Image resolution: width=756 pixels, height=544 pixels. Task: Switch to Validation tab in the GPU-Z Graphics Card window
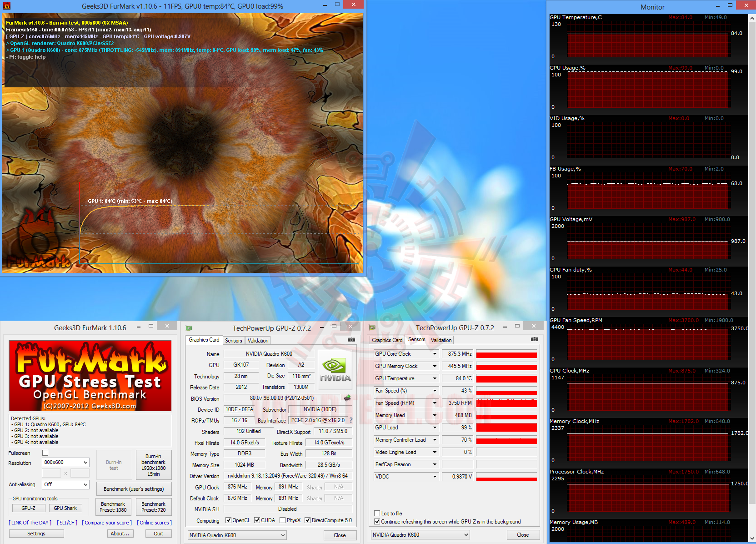258,341
